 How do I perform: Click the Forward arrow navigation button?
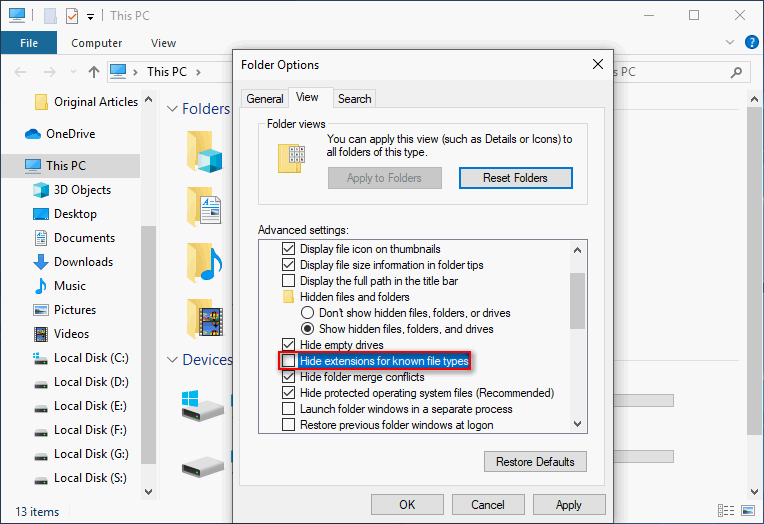click(49, 72)
